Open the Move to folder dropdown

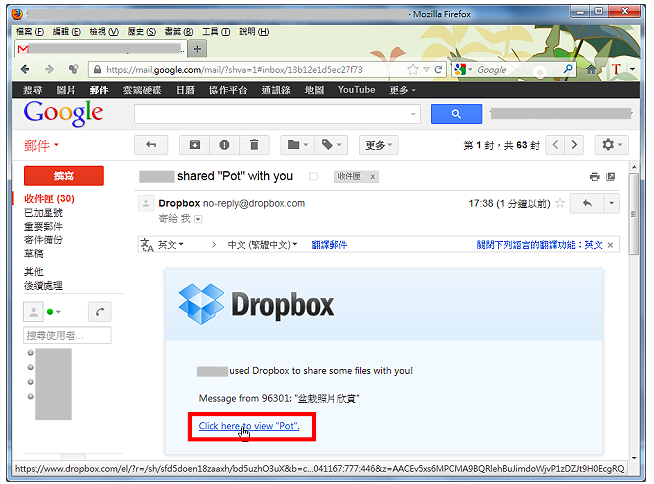click(297, 145)
